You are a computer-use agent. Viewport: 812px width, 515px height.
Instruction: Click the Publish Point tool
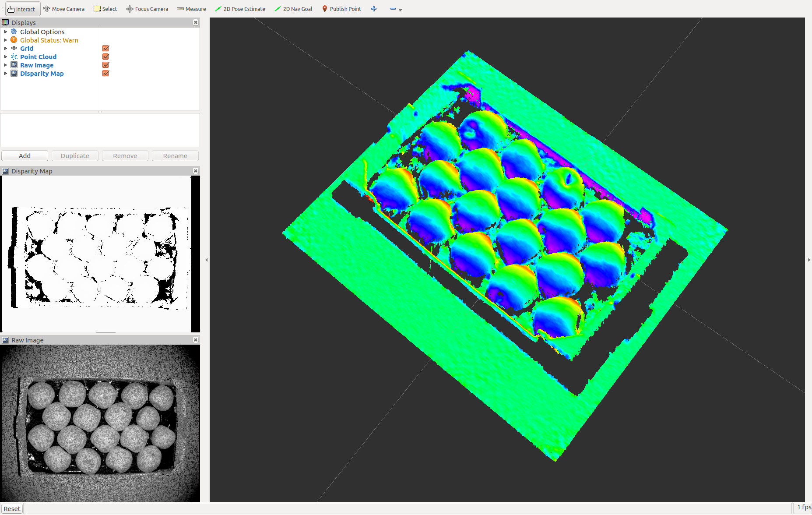(341, 9)
